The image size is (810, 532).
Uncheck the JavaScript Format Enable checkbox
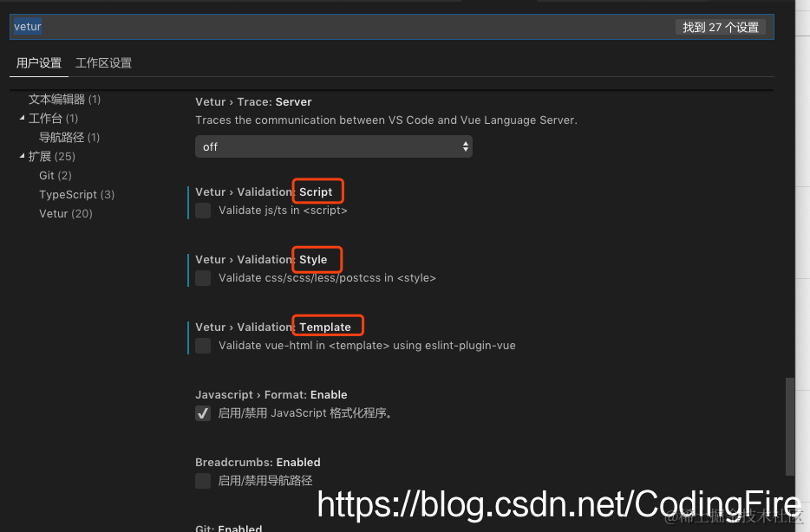click(x=203, y=413)
